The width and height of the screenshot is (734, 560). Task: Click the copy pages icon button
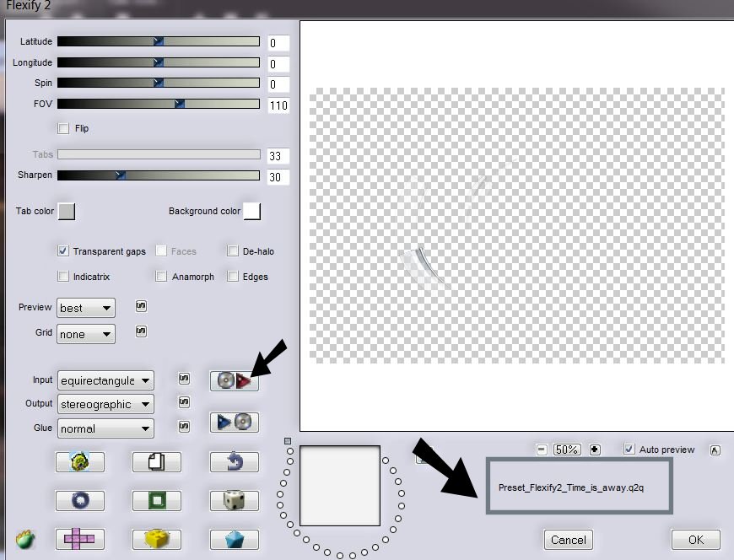156,462
